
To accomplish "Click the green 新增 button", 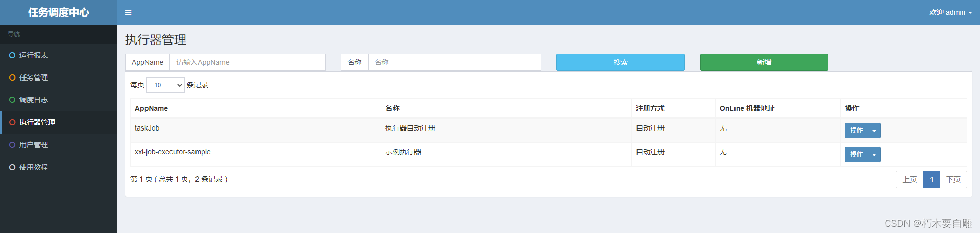I will (764, 62).
